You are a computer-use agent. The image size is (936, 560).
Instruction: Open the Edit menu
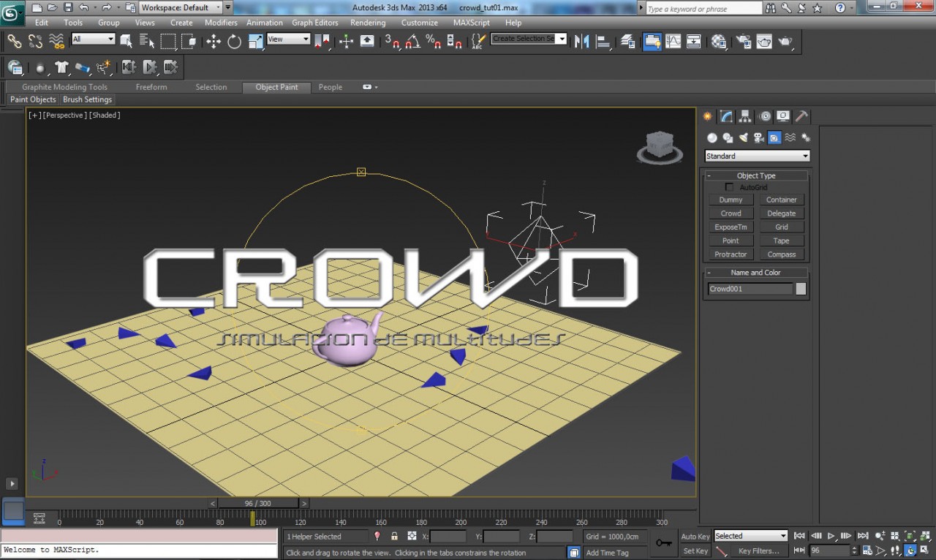click(x=42, y=23)
